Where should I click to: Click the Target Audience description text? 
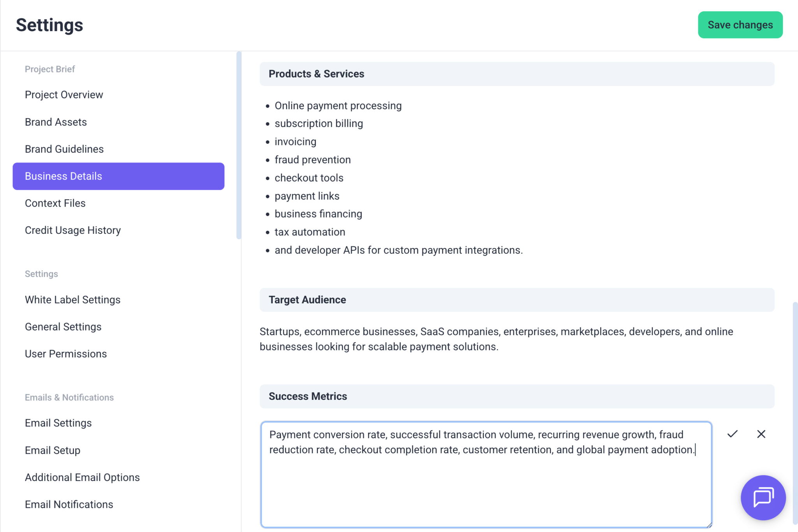tap(496, 339)
